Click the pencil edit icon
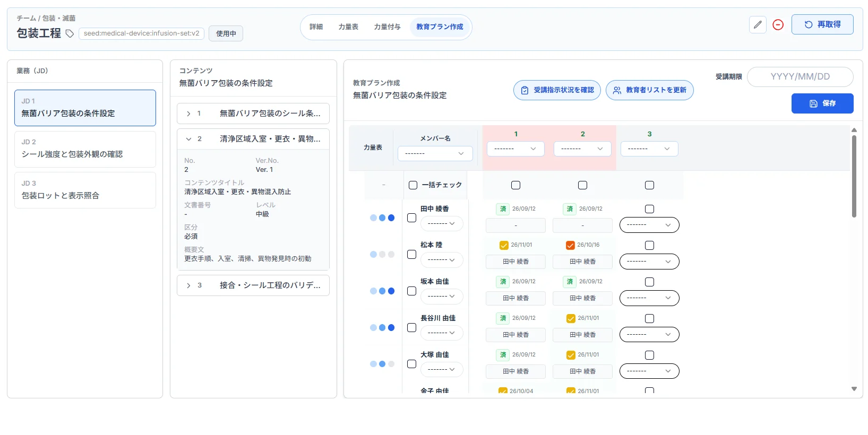 (758, 24)
